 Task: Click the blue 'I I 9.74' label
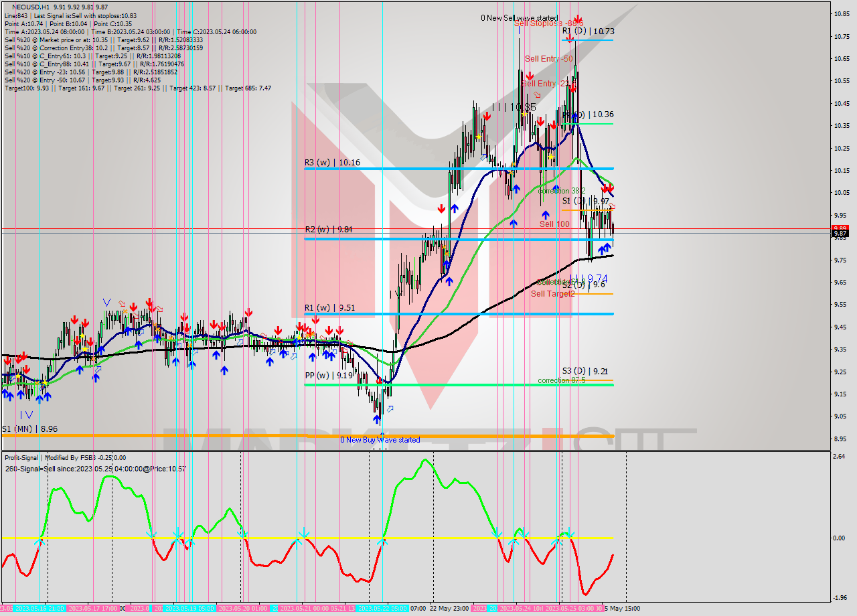point(589,279)
